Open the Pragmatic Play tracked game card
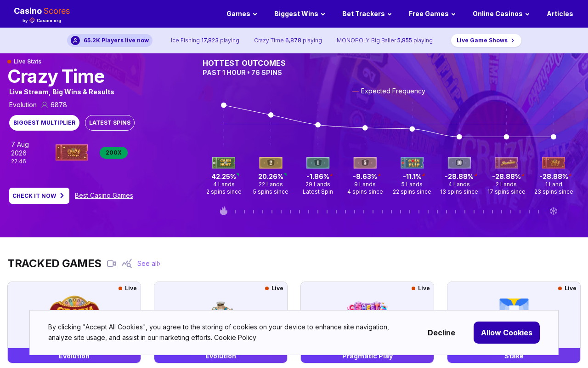Image resolution: width=588 pixels, height=368 pixels. click(367, 322)
